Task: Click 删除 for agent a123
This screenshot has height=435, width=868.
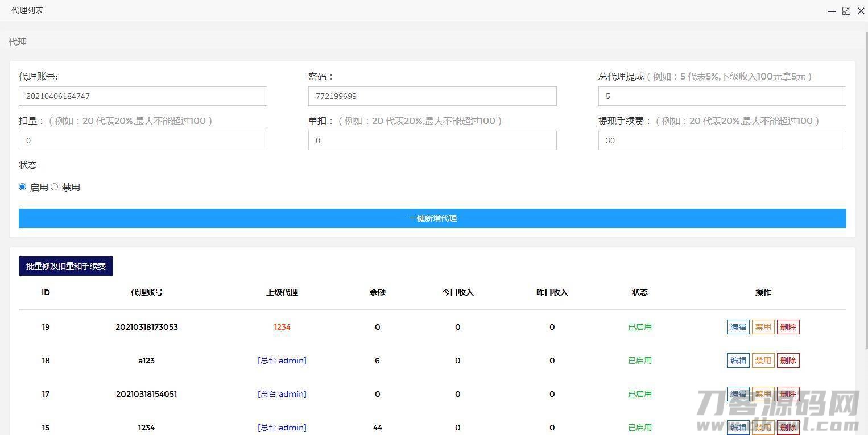Action: pos(788,360)
